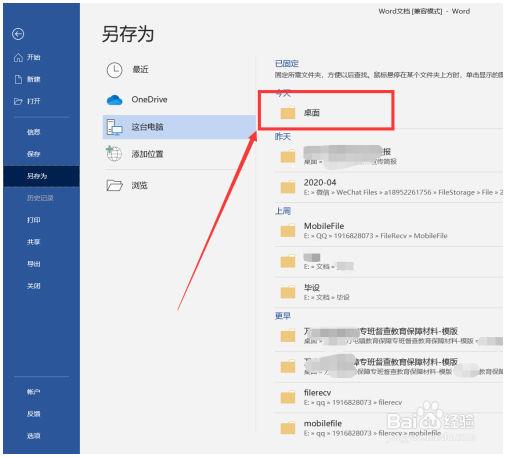Open Word 选项
The width and height of the screenshot is (506, 457).
33,436
